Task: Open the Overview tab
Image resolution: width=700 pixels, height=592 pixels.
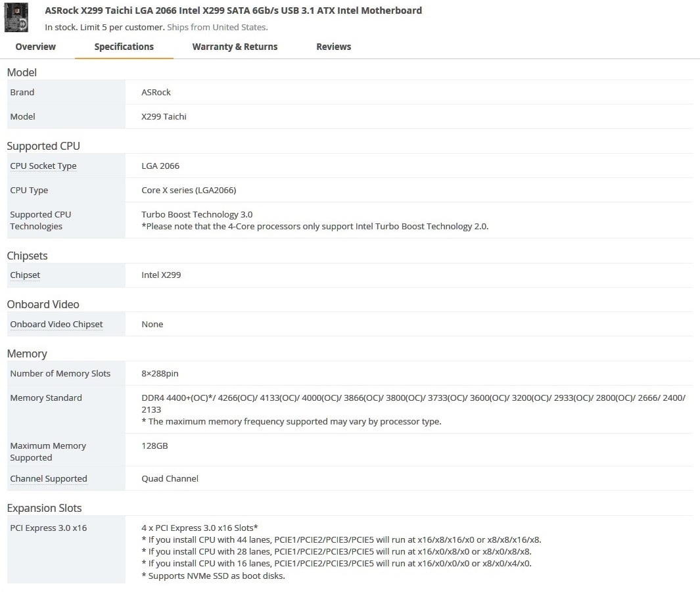Action: click(35, 47)
